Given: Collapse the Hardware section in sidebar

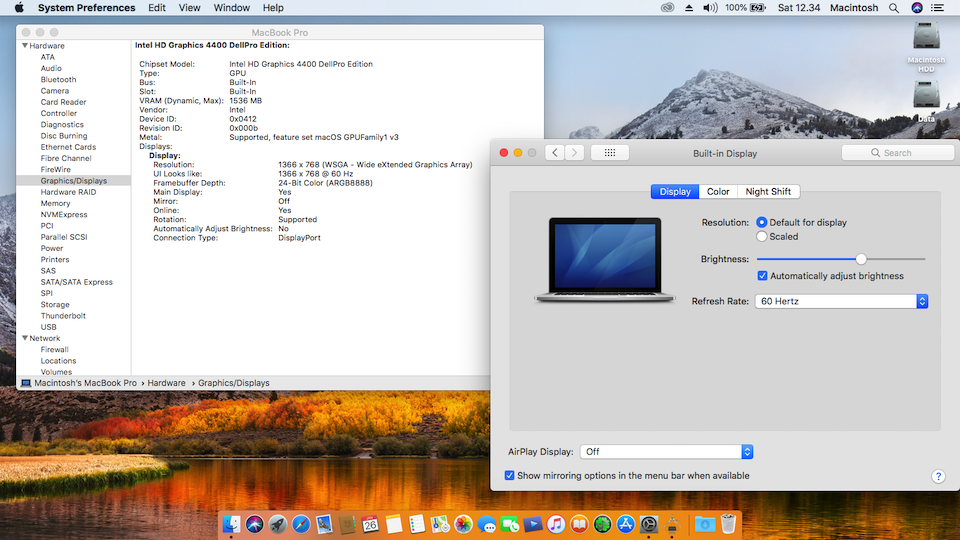Looking at the screenshot, I should tap(24, 46).
